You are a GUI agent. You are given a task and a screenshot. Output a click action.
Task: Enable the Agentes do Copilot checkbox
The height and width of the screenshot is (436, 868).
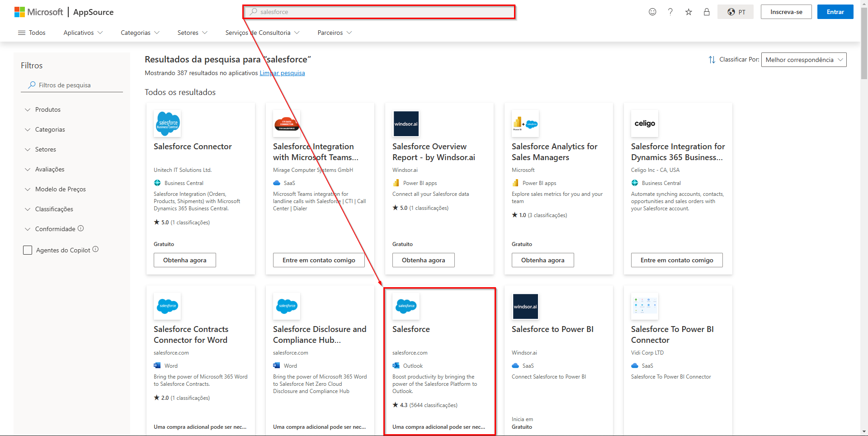28,250
